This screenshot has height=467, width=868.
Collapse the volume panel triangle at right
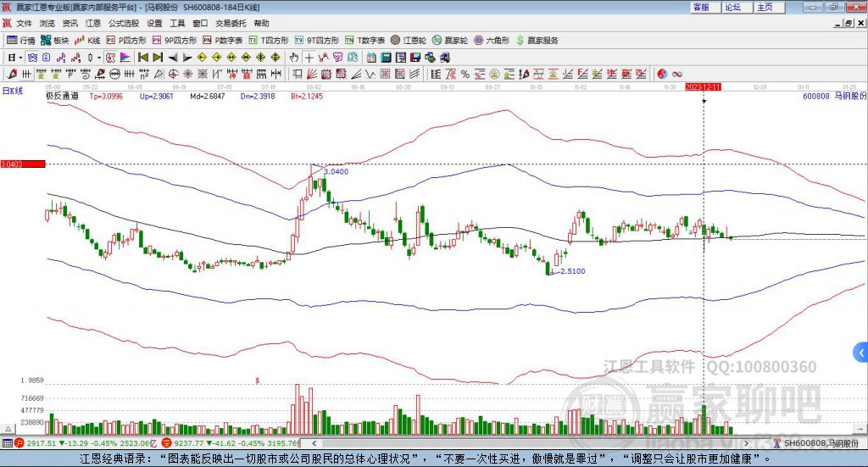(x=861, y=430)
